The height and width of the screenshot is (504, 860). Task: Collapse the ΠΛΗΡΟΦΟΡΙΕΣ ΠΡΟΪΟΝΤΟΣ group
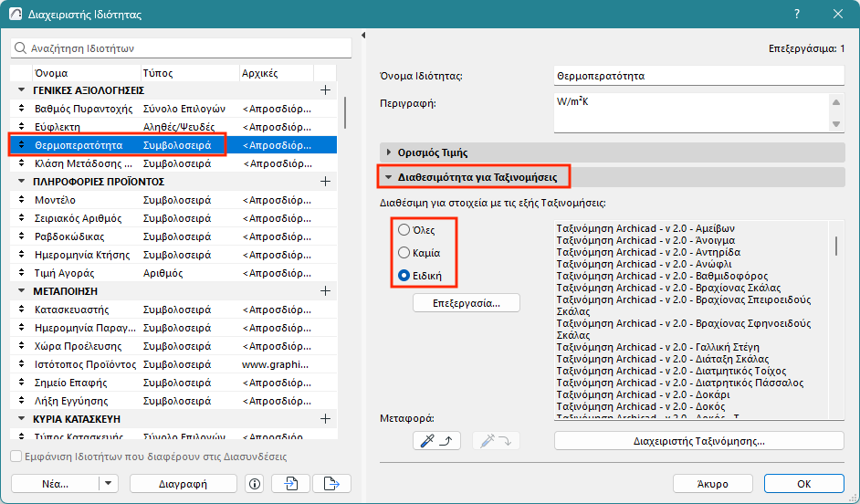coord(21,182)
